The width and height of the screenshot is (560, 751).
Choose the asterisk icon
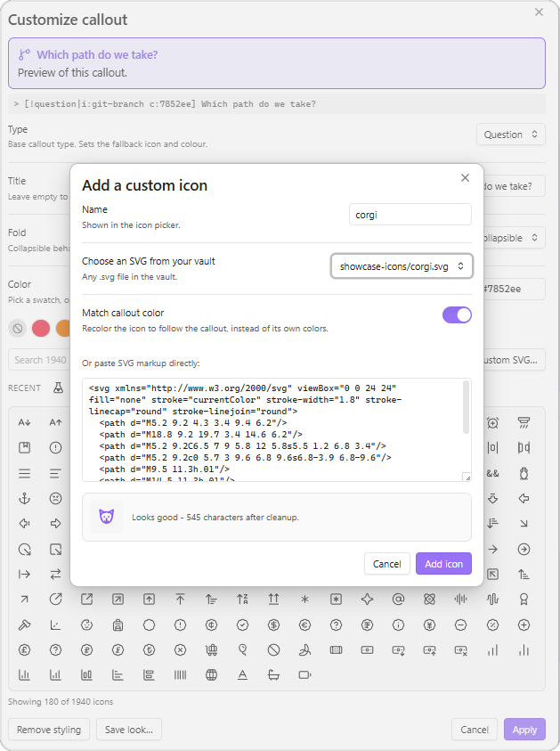304,600
